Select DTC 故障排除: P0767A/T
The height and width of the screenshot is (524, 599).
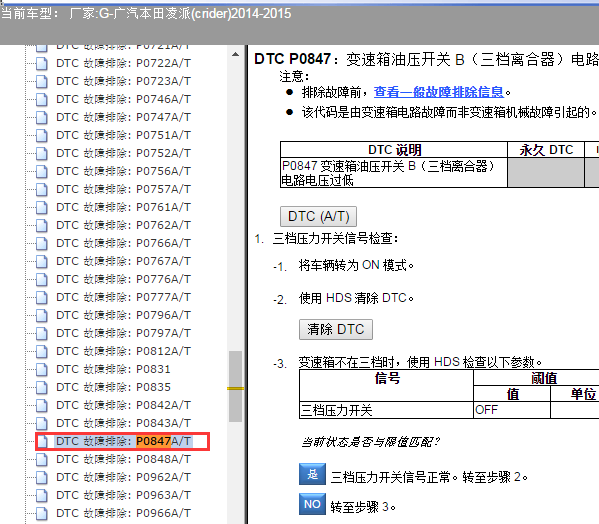[x=123, y=261]
